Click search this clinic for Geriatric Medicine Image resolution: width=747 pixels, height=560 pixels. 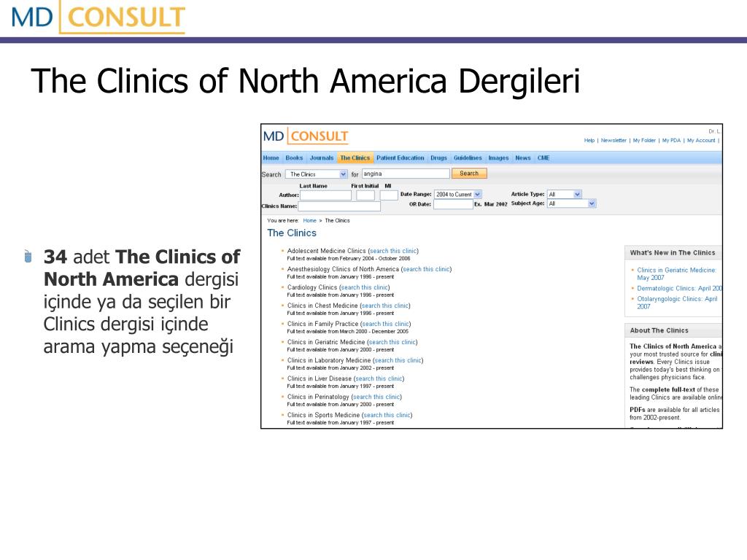(x=392, y=342)
